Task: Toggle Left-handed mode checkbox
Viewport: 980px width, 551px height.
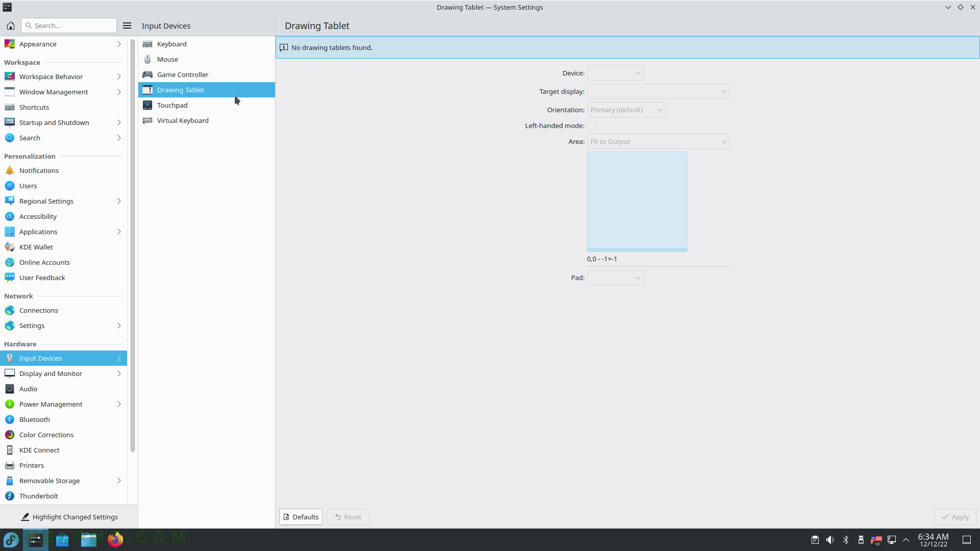Action: [x=592, y=126]
